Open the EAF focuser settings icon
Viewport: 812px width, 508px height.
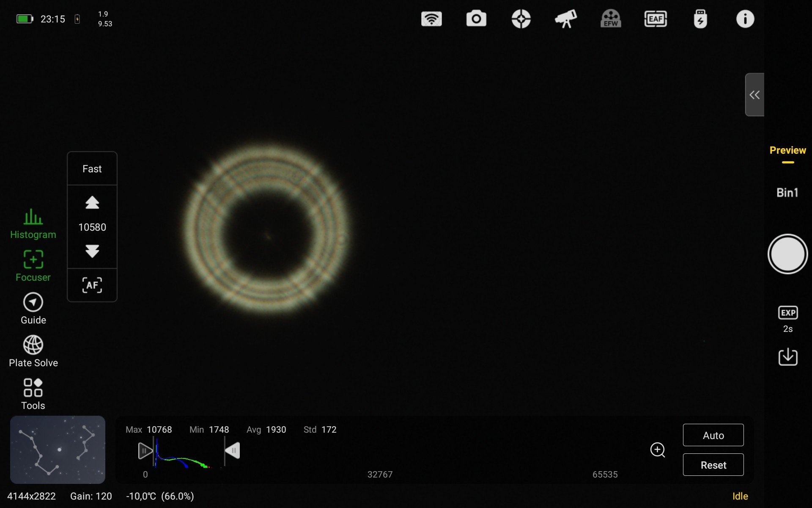coord(656,19)
